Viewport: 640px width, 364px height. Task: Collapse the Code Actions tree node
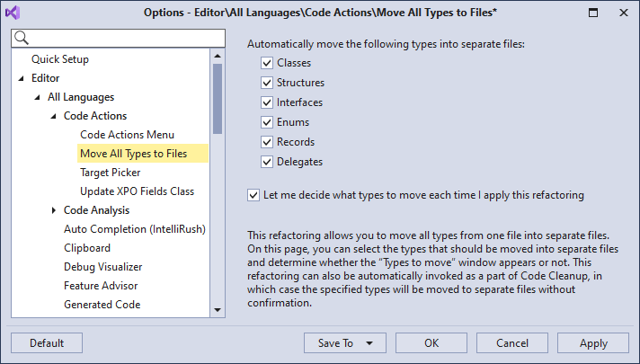[x=54, y=116]
